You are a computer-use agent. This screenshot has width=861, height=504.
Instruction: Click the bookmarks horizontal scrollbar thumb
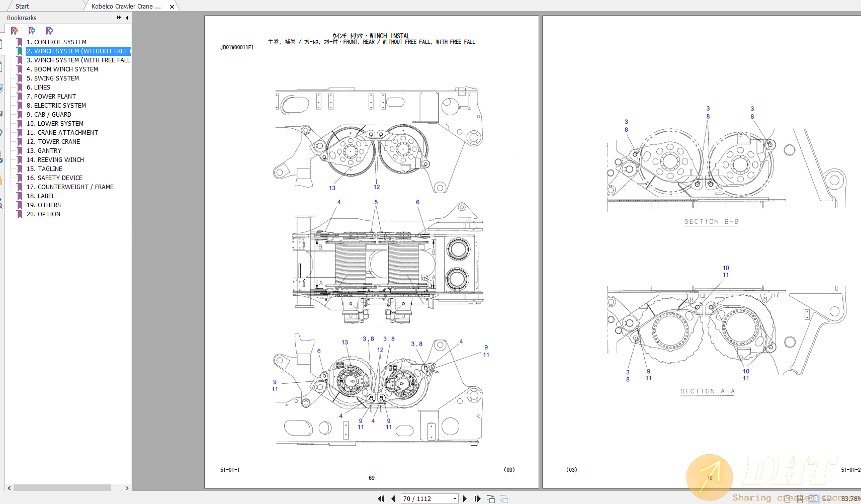62,488
